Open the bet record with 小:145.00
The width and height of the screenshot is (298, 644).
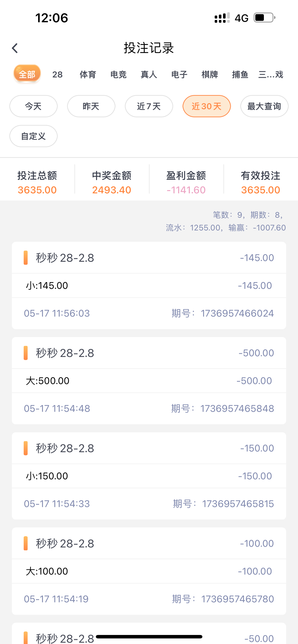click(47, 286)
